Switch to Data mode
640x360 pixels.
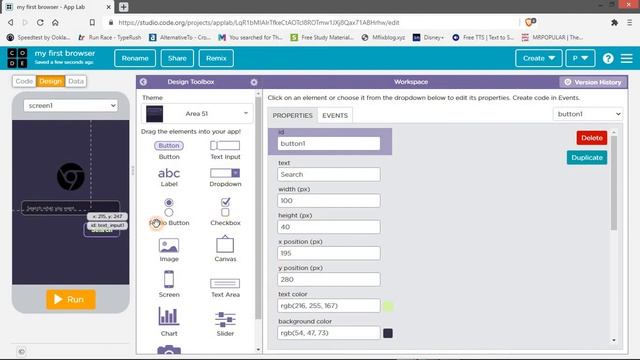click(x=76, y=81)
